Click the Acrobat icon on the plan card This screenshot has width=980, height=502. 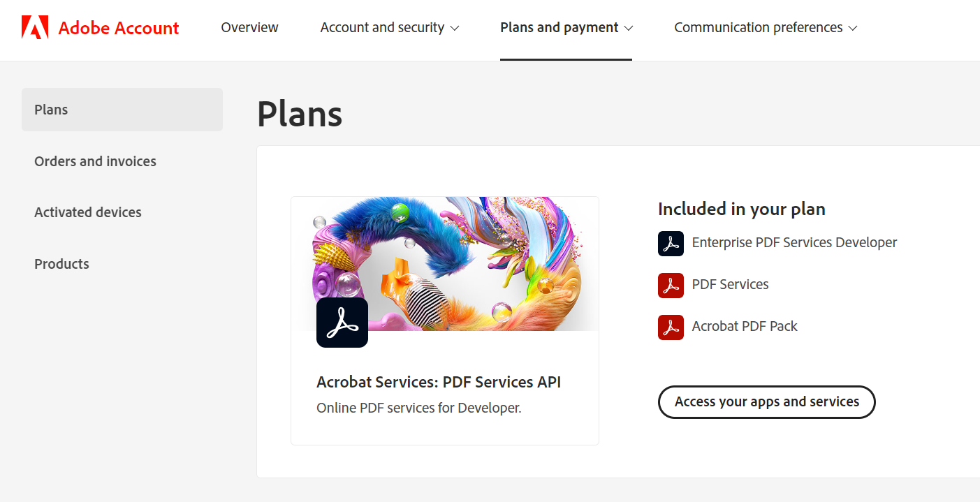coord(342,323)
